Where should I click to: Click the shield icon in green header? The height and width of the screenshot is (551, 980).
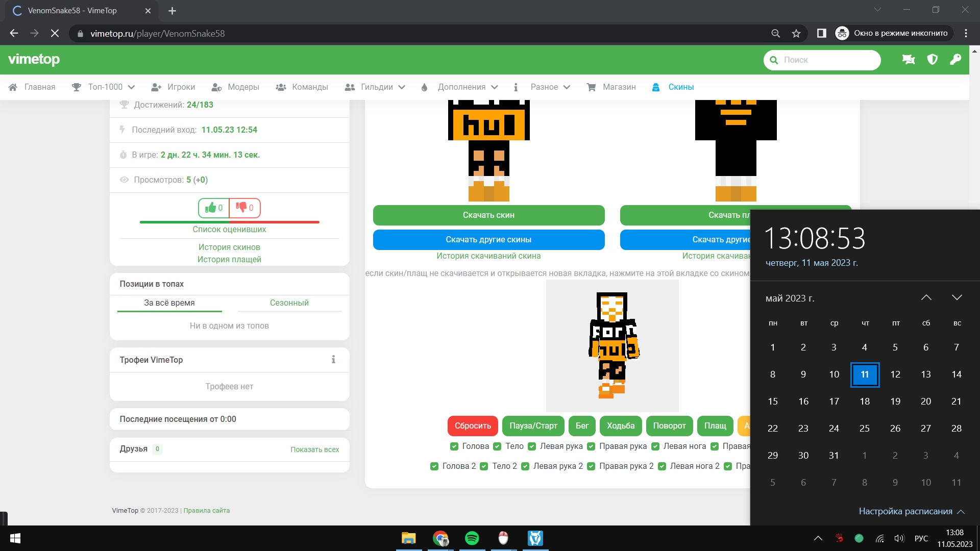click(x=932, y=60)
